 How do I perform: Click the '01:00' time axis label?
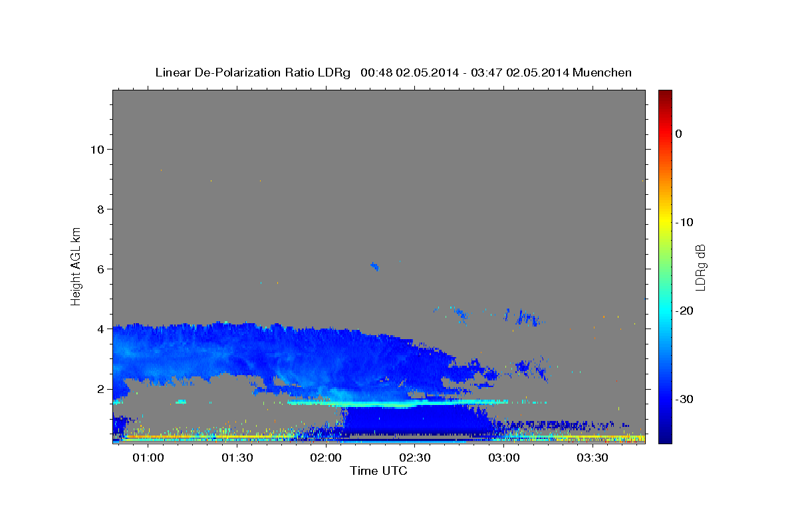point(148,458)
